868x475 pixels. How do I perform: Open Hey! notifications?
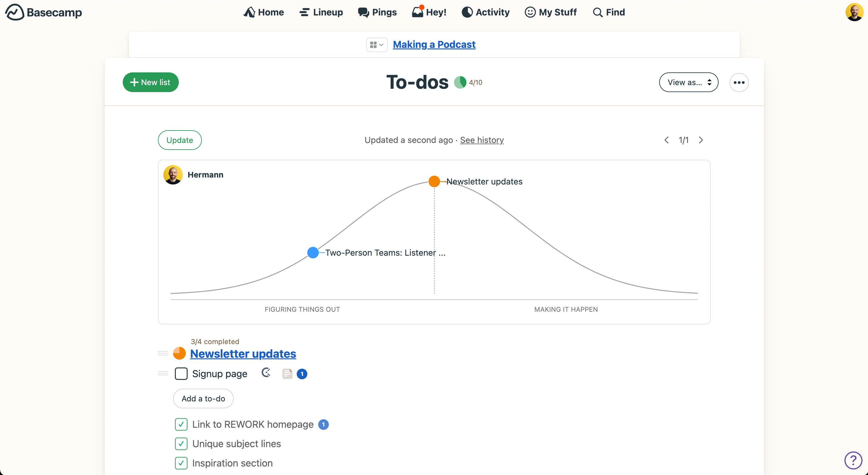click(429, 12)
